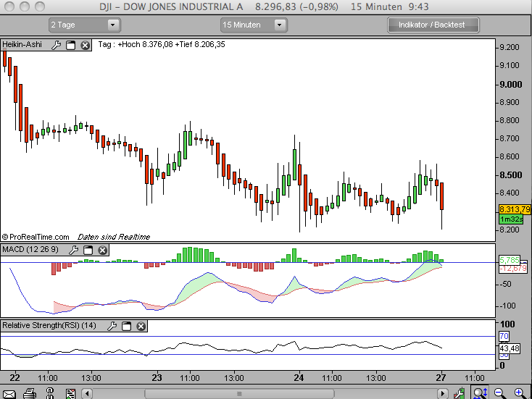Open the '2 Tage' period dropdown
The width and height of the screenshot is (532, 399).
(x=85, y=25)
